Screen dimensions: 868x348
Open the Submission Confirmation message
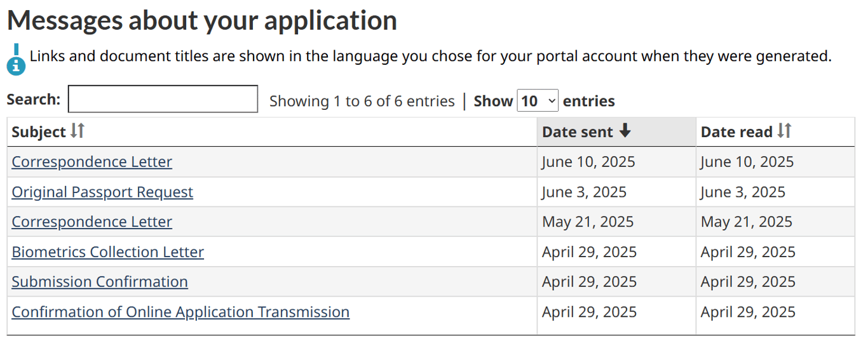click(x=100, y=282)
